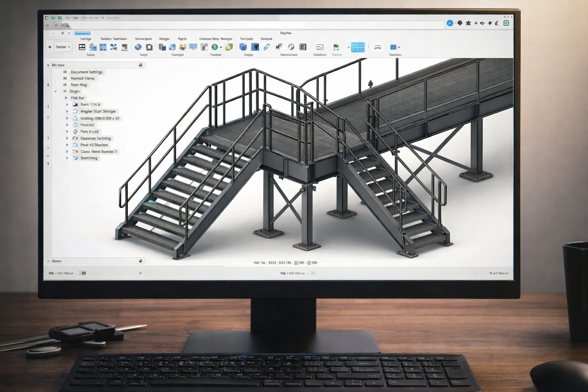Open the dropdown arrow next to the blue square icon
The image size is (588, 392).
[399, 47]
